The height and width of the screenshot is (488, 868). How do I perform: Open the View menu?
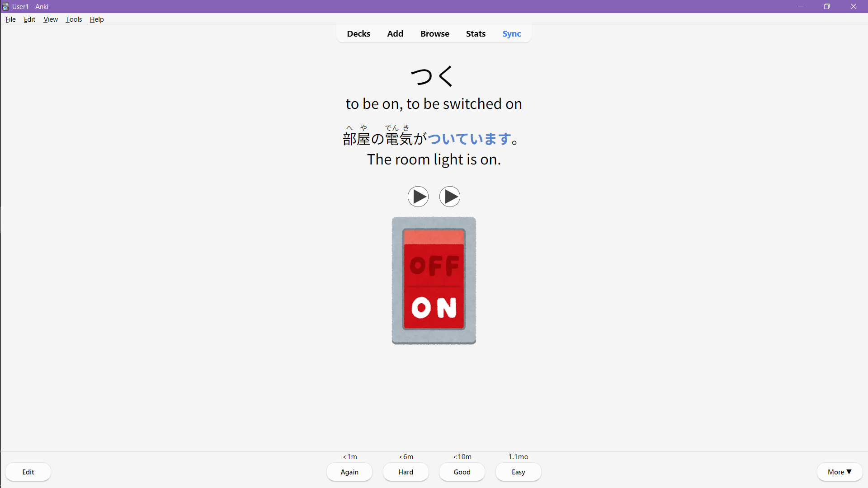click(x=51, y=19)
